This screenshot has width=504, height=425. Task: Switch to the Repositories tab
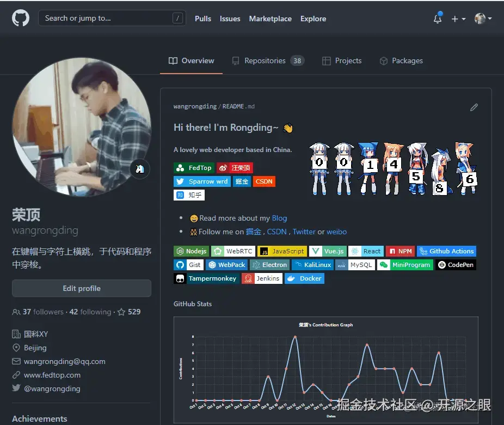tap(268, 61)
